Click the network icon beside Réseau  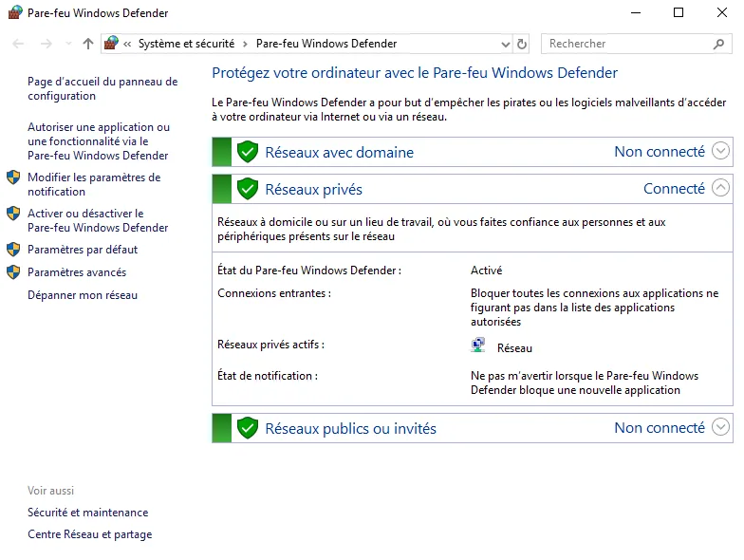click(x=478, y=345)
